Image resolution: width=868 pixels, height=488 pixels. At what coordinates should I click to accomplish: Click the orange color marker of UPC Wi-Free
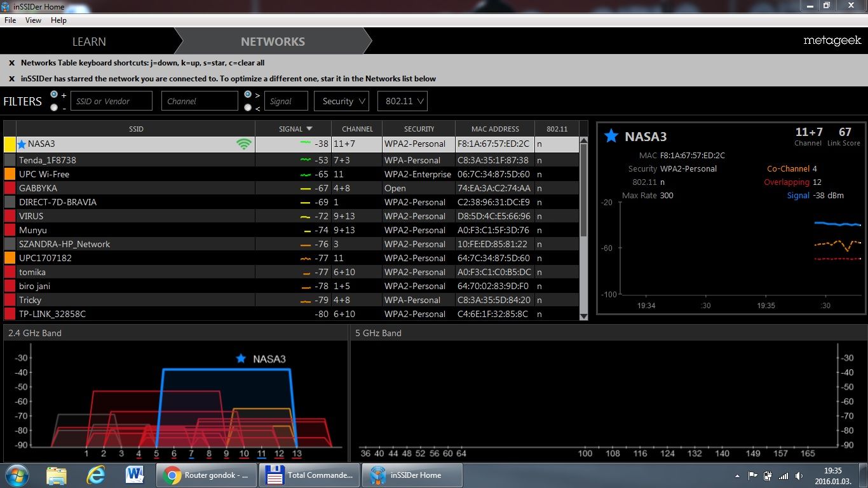point(10,174)
